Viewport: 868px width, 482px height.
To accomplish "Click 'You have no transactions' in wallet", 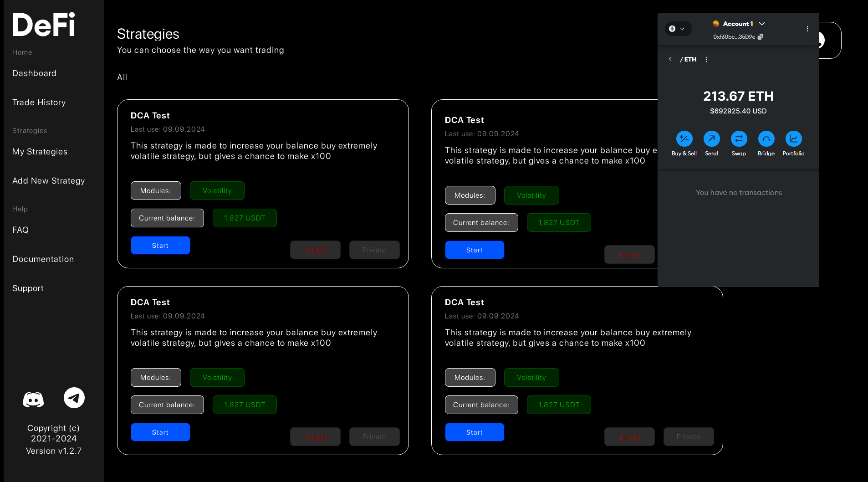I will [739, 193].
